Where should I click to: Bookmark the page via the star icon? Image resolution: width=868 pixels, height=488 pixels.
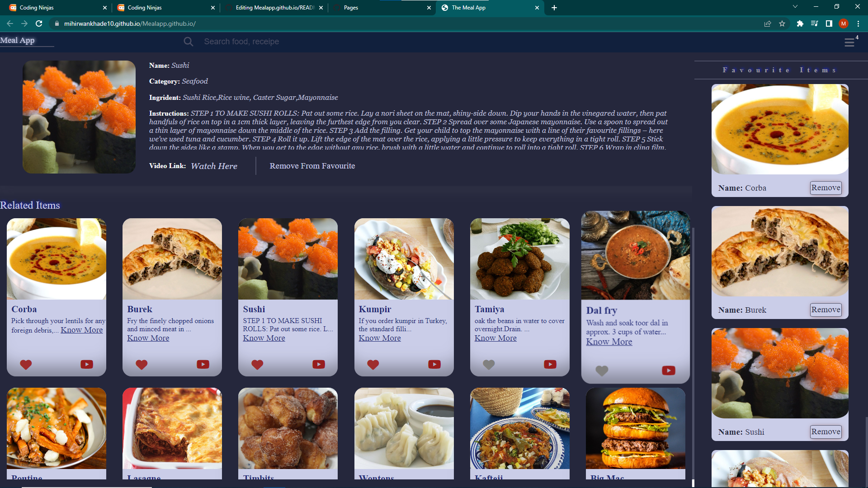point(782,23)
